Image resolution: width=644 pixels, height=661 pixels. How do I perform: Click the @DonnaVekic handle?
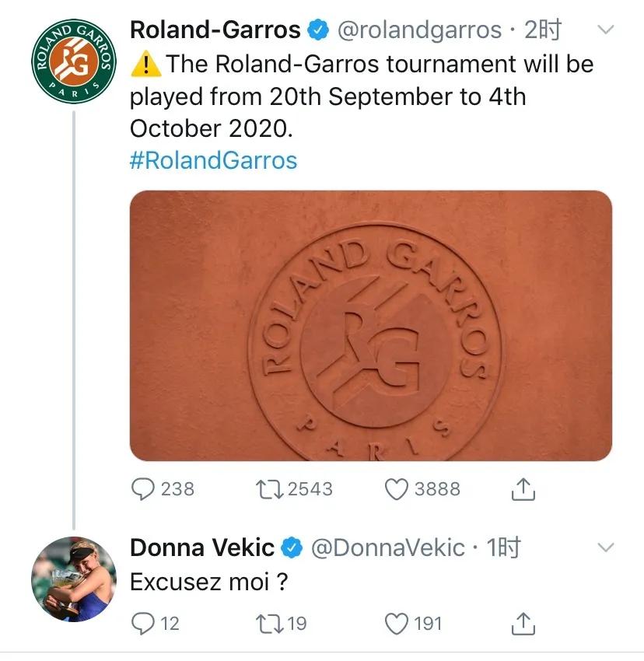pyautogui.click(x=387, y=547)
